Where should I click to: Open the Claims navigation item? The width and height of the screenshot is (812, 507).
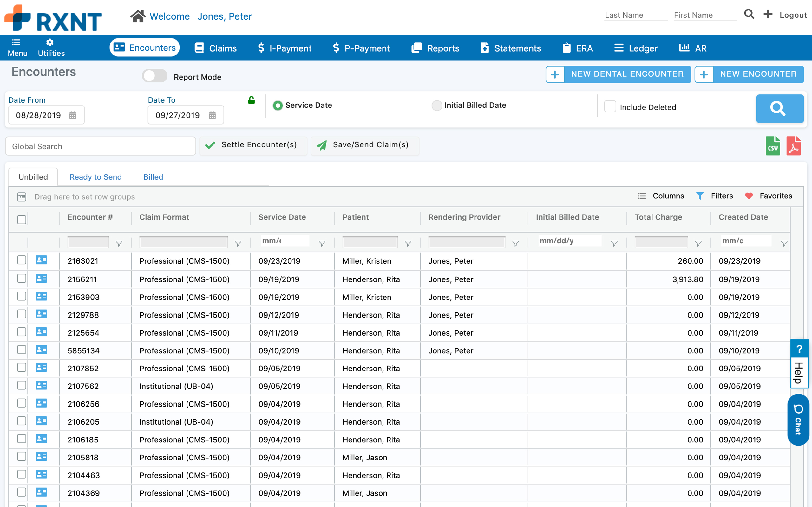point(216,48)
